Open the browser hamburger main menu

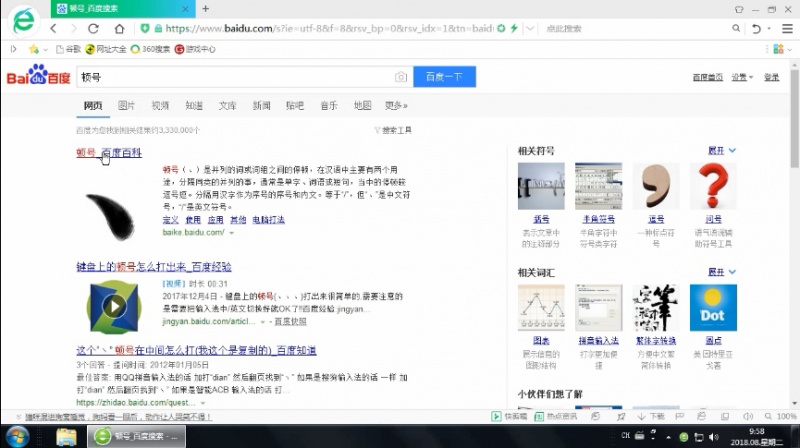[787, 29]
